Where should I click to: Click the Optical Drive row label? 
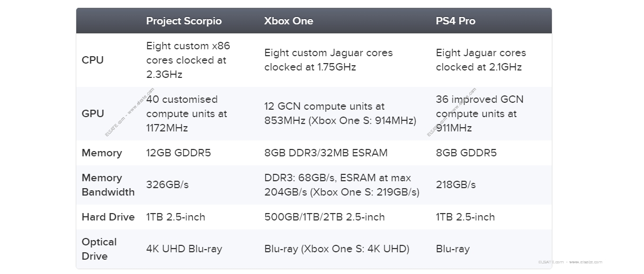click(99, 249)
